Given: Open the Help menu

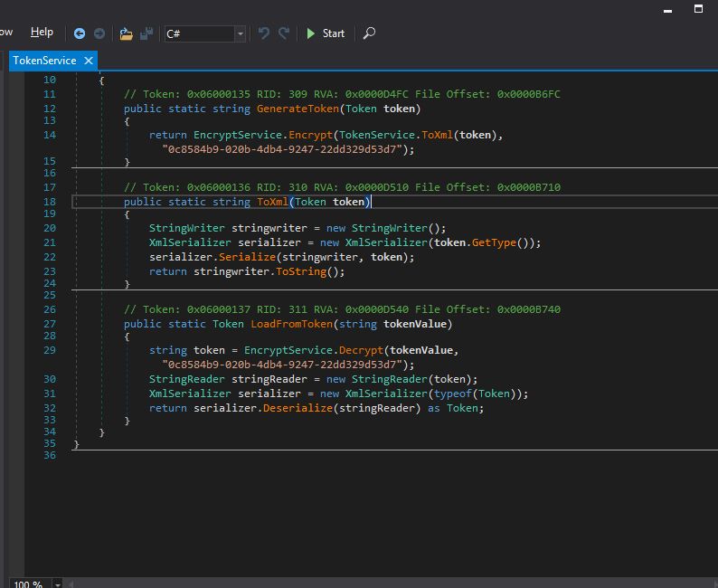Looking at the screenshot, I should (x=42, y=33).
